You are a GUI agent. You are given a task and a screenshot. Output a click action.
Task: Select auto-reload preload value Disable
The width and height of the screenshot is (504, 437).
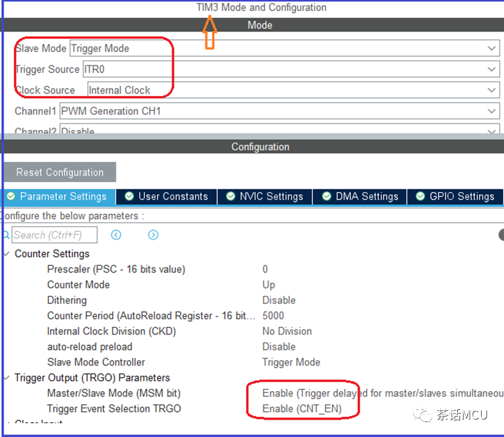click(x=279, y=347)
